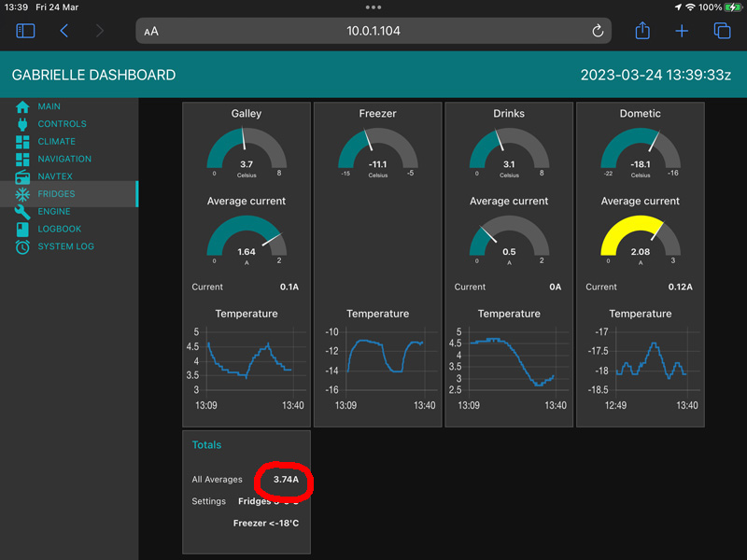Open the AA reader text-size menu
Image resolution: width=747 pixels, height=560 pixels.
click(151, 32)
